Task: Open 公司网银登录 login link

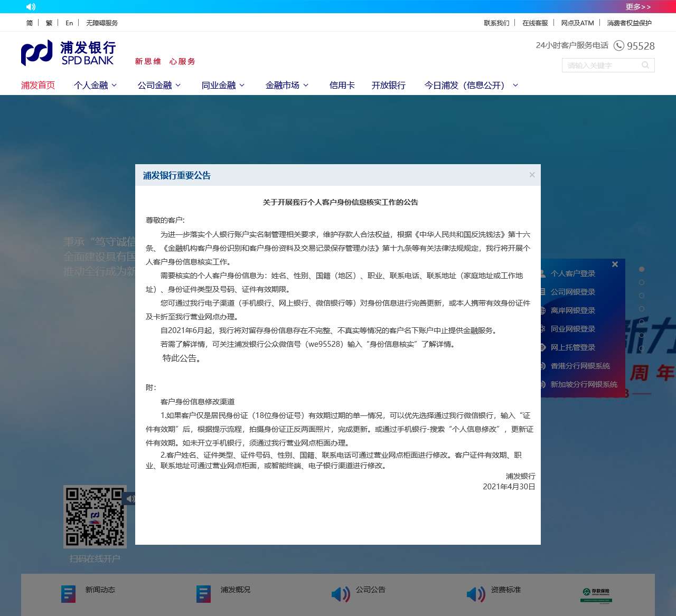Action: (572, 292)
